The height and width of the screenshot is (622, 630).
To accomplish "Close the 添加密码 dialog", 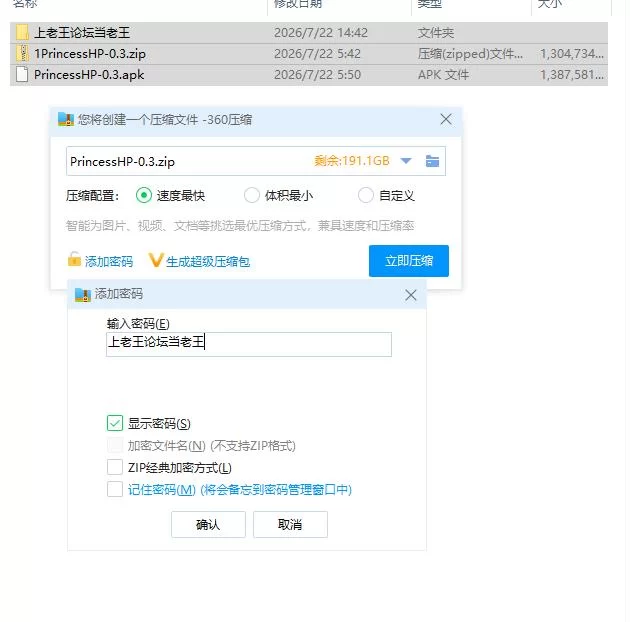I will tap(410, 295).
